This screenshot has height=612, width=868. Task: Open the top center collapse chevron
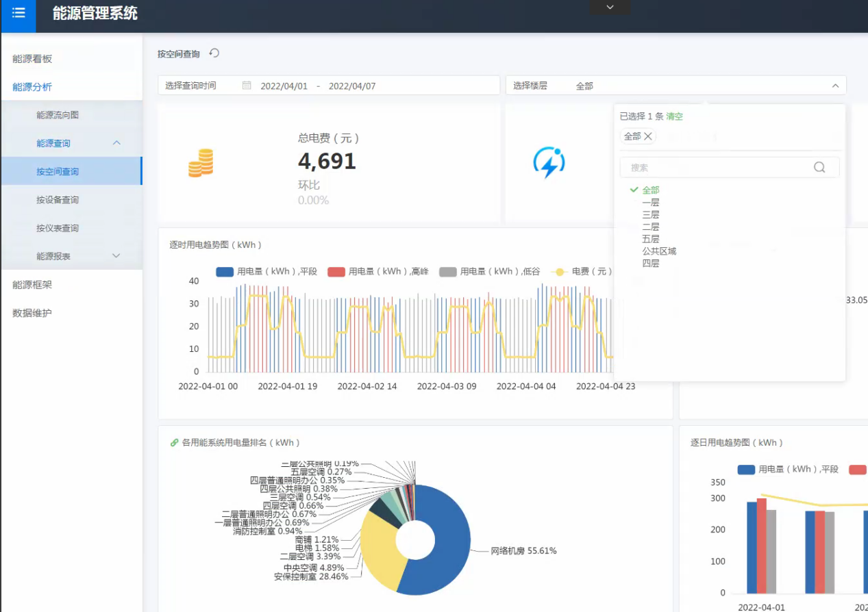pos(610,8)
